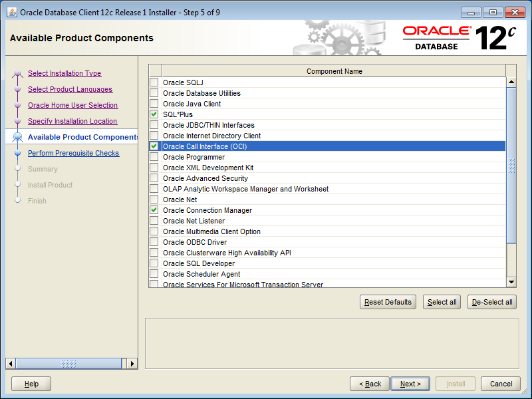Select the Oracle Programmer row text
This screenshot has width=532, height=399.
(194, 157)
